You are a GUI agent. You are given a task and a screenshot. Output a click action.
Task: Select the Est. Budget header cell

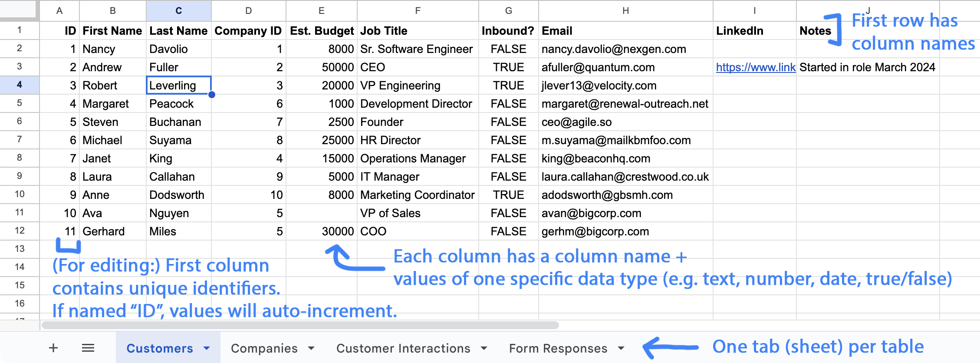322,30
